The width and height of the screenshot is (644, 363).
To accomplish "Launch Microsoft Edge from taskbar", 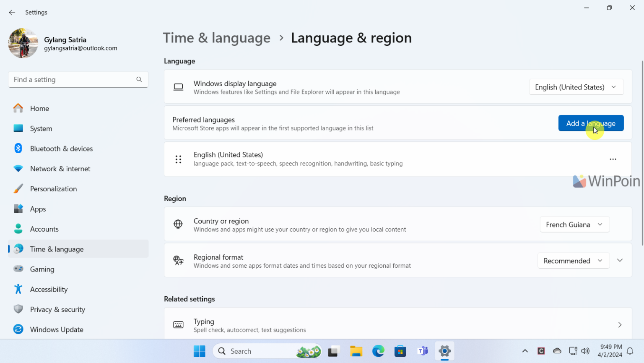I will 378,351.
